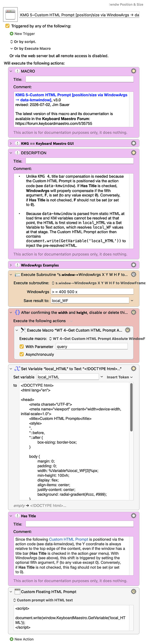
Task: Open gear menu for Execute Subroutine action
Action: point(133,274)
